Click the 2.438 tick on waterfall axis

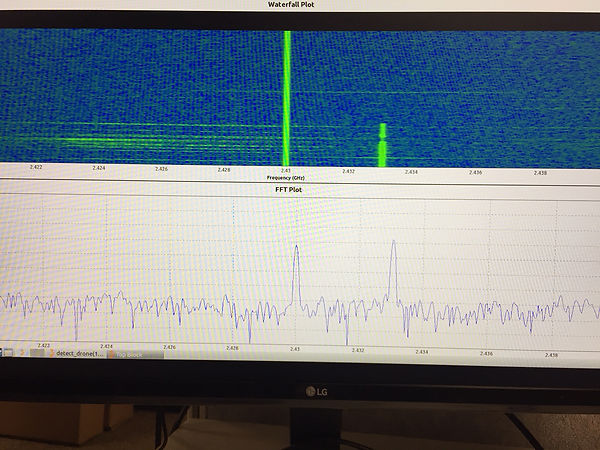coord(540,173)
